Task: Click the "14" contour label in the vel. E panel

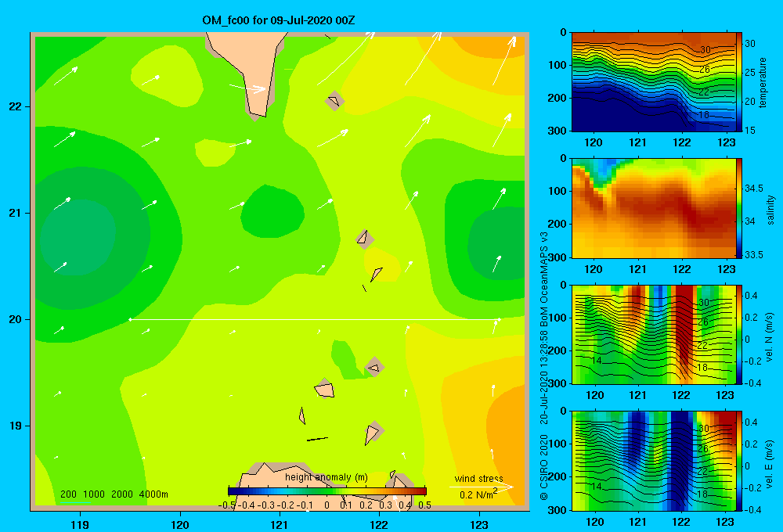Action: click(596, 486)
